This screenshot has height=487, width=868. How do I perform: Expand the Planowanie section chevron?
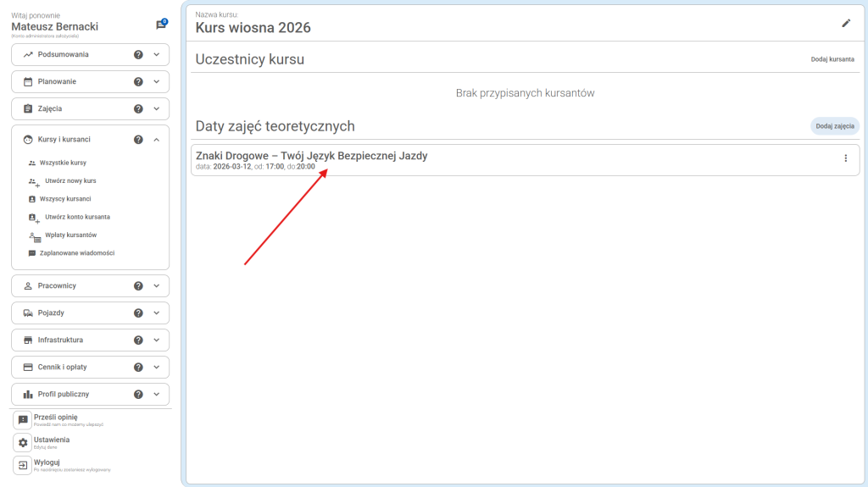(156, 81)
